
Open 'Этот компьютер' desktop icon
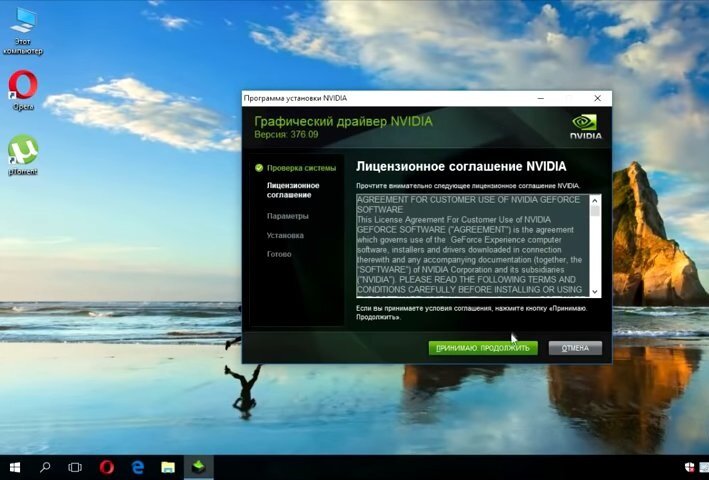pos(23,31)
